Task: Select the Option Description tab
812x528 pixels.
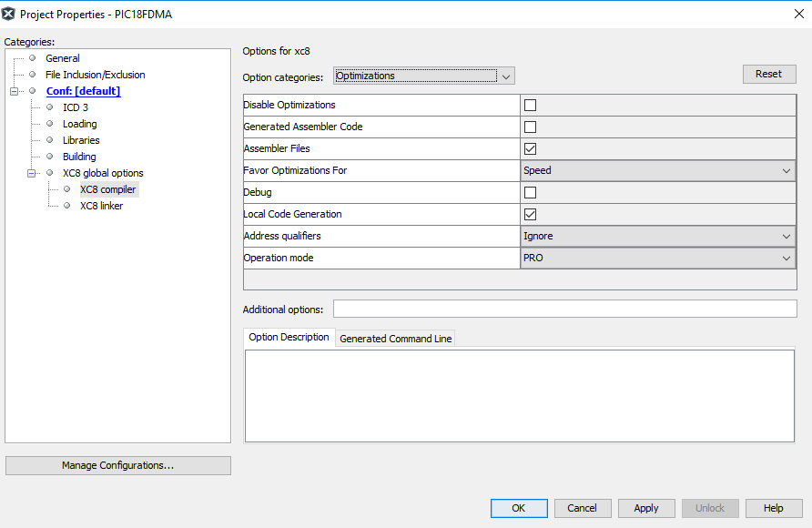Action: (x=289, y=338)
